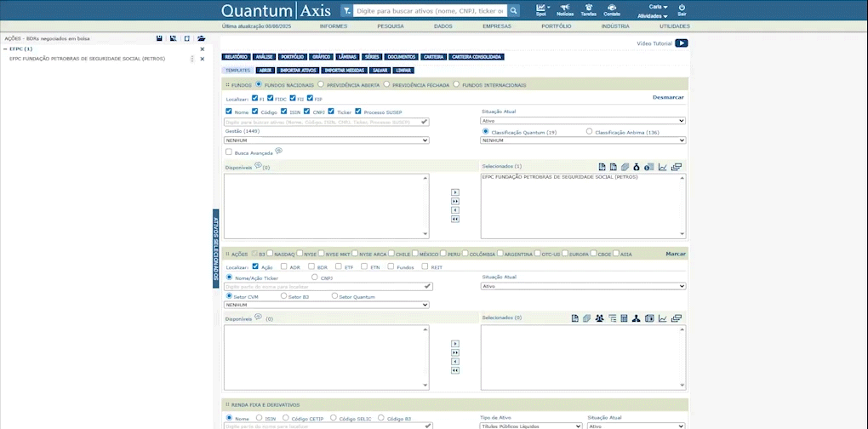Select Setor Quantum radio button

point(334,296)
